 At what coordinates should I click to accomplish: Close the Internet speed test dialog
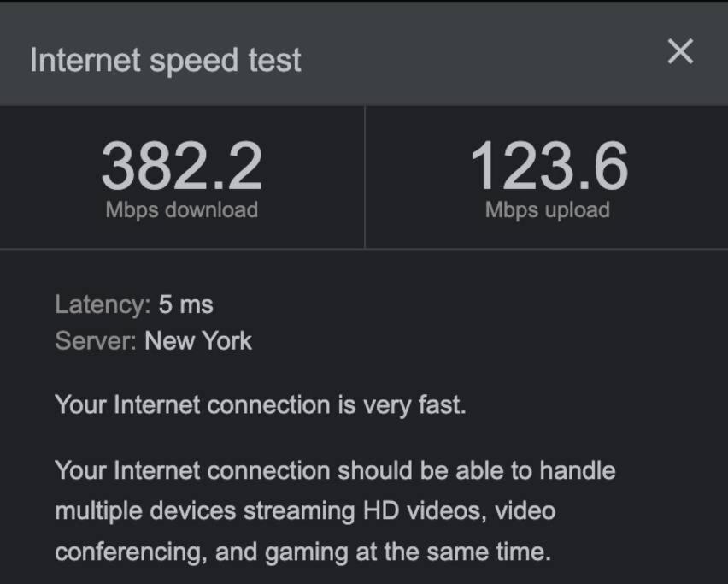click(680, 51)
